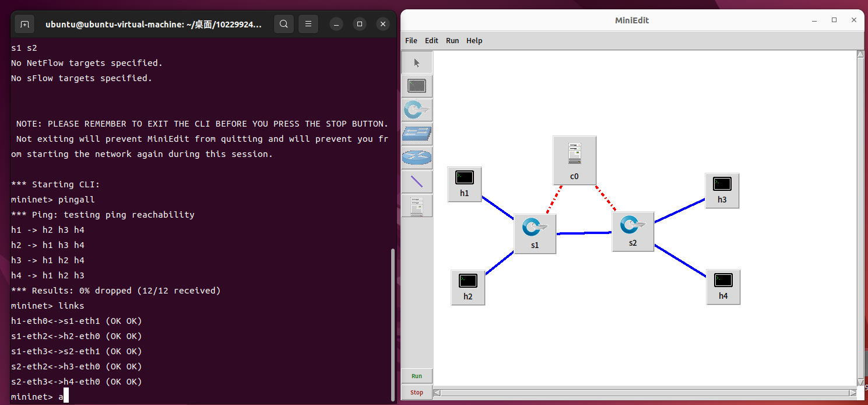Image resolution: width=868 pixels, height=405 pixels.
Task: Click the terminal vertical scrollbar
Action: coord(393,324)
